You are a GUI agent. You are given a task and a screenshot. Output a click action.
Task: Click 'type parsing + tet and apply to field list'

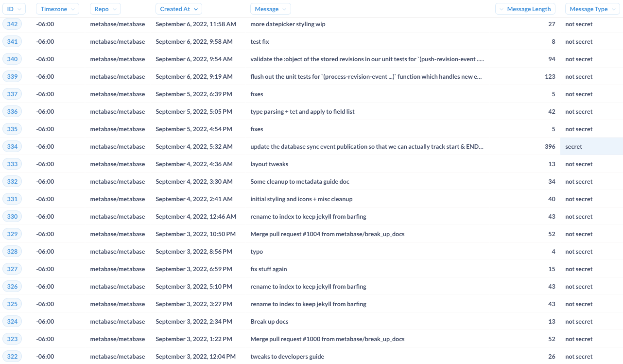(302, 112)
